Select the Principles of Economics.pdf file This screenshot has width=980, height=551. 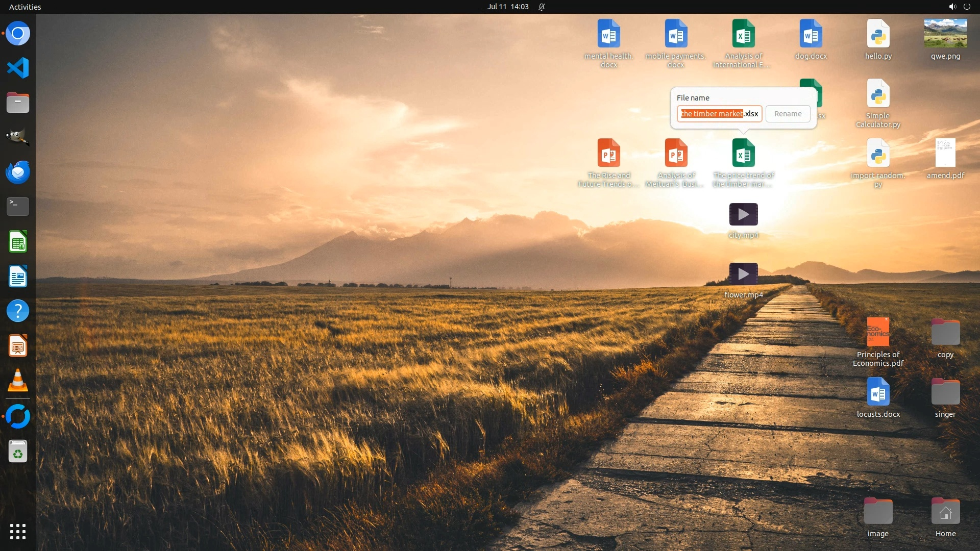click(x=878, y=332)
